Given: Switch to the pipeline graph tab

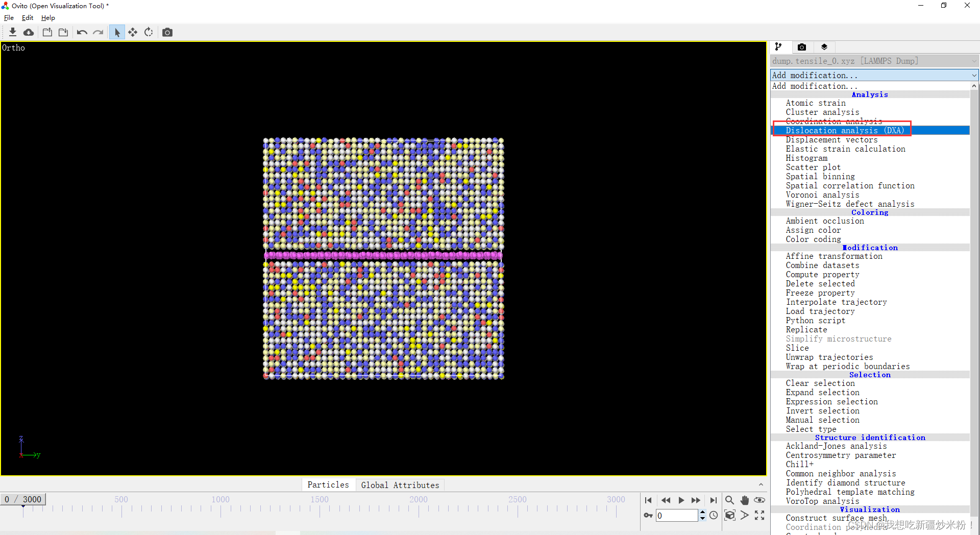Looking at the screenshot, I should pos(779,46).
